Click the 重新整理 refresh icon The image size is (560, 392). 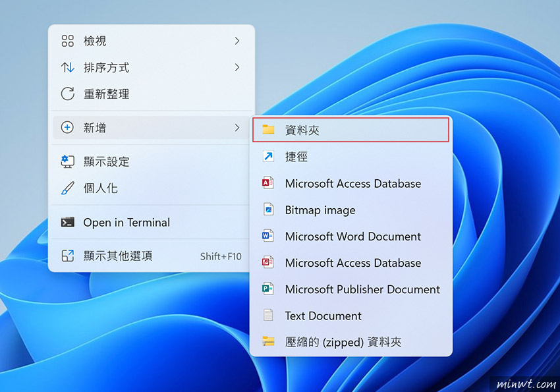(x=67, y=94)
